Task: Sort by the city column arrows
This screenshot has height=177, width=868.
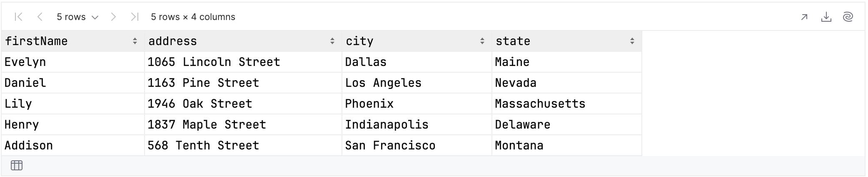Action: click(482, 41)
